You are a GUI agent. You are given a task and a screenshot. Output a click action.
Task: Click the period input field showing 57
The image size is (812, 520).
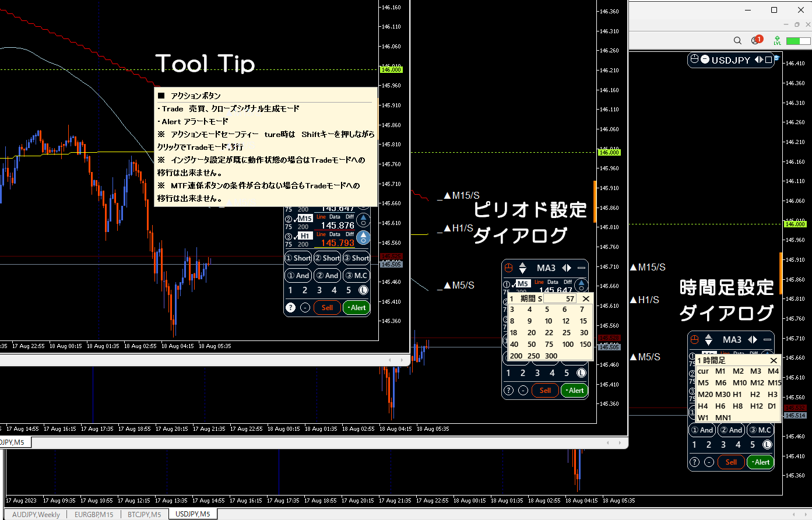click(561, 298)
